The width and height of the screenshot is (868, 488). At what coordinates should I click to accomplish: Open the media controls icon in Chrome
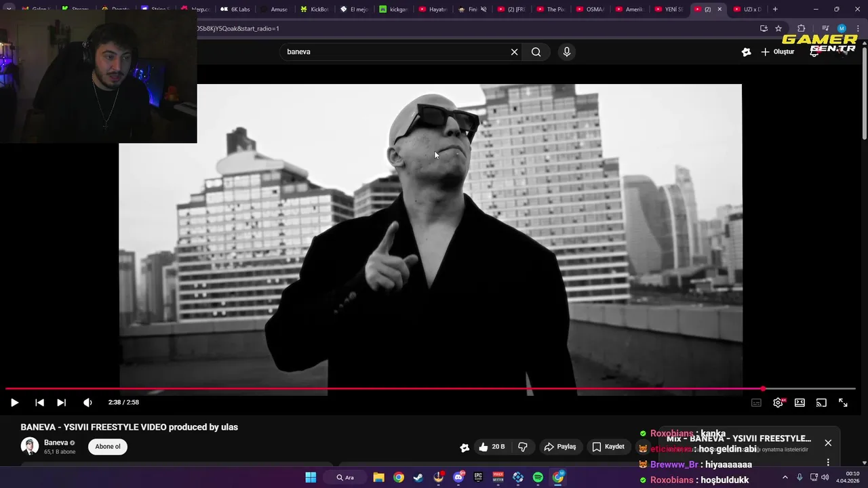pos(825,28)
